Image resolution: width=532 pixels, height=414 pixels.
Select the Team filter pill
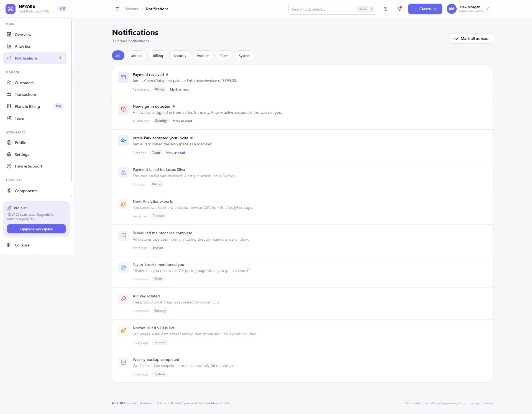(224, 56)
